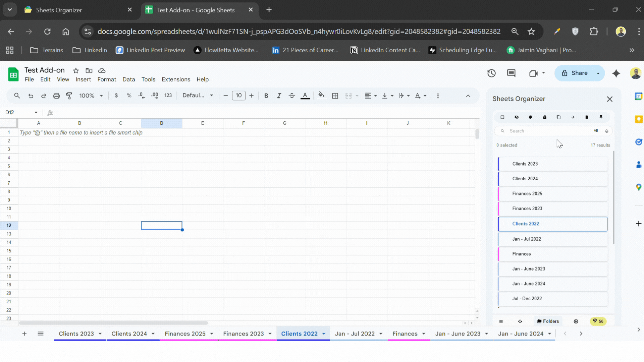This screenshot has height=362, width=644.
Task: Toggle bold formatting in the toolbar
Action: pos(266,96)
